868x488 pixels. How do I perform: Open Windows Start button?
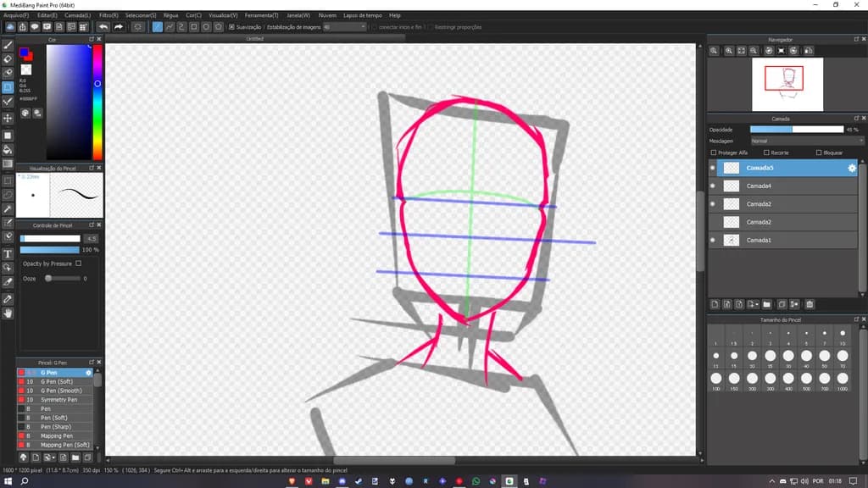[x=8, y=481]
